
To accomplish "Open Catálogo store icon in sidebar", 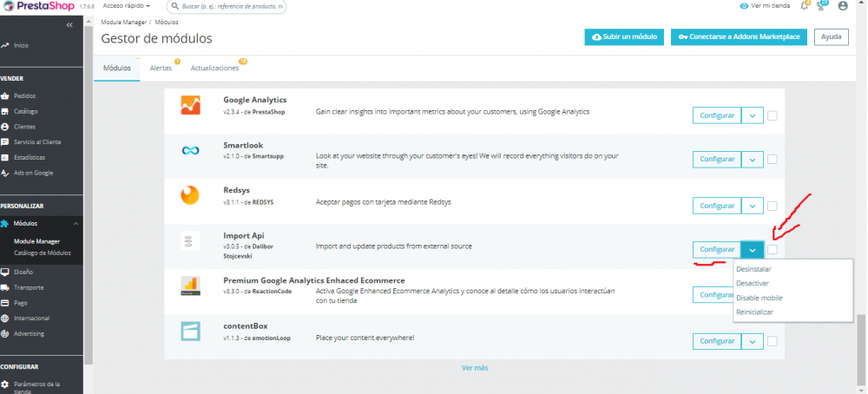I will [x=5, y=111].
